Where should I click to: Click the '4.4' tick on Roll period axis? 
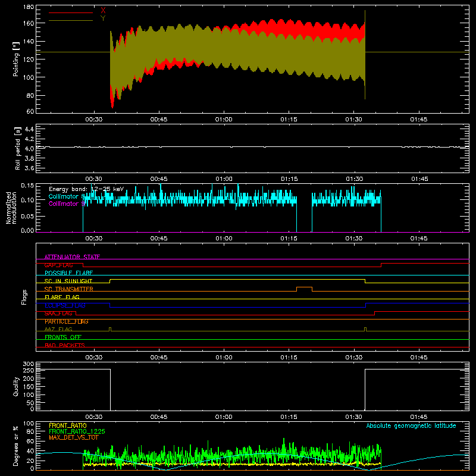29,129
